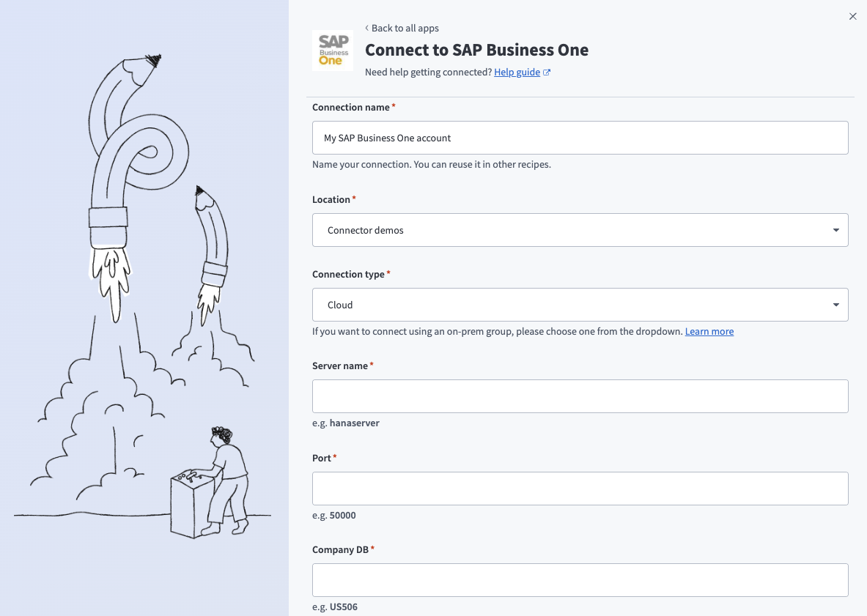Click into the Server name field
Screen dimensions: 867x616
coord(580,396)
